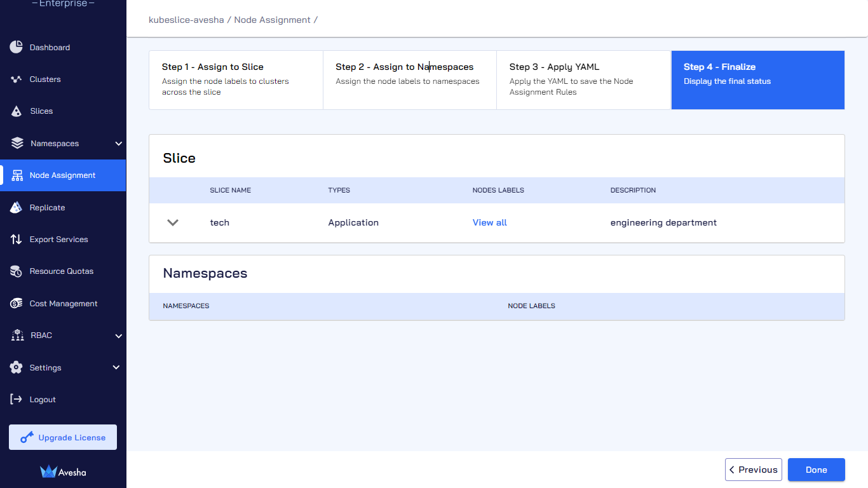Expand the Settings submenu chevron
The width and height of the screenshot is (868, 488).
[116, 367]
